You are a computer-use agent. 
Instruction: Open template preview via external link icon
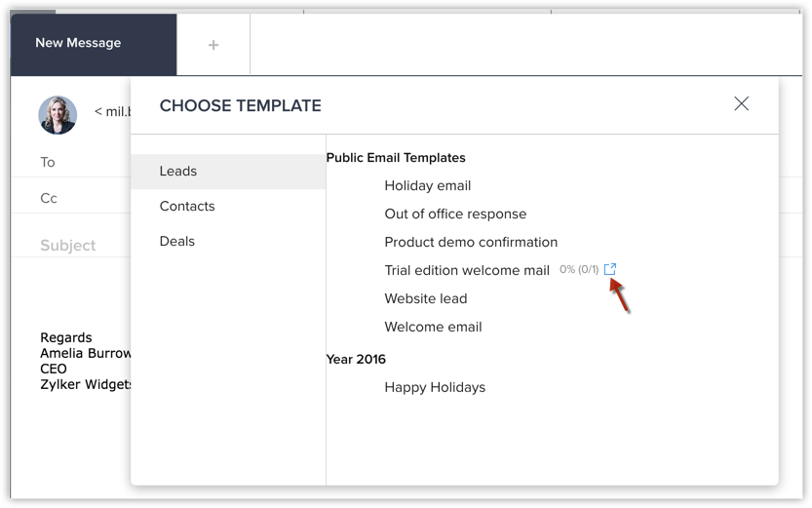pyautogui.click(x=610, y=269)
